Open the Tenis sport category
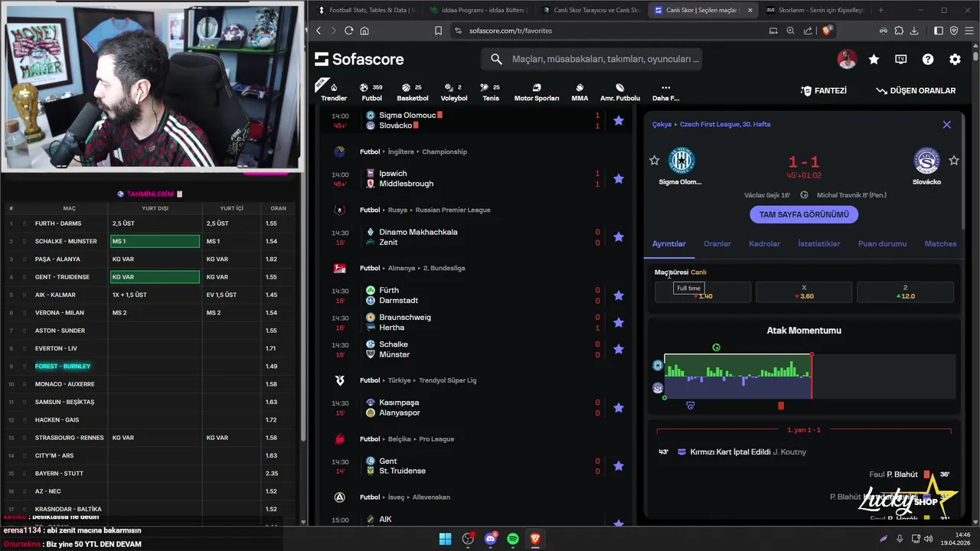The image size is (980, 551). pyautogui.click(x=491, y=92)
